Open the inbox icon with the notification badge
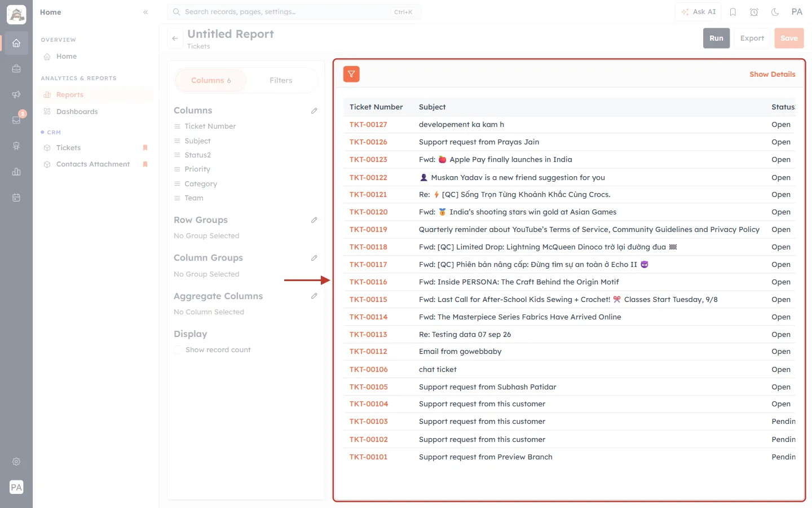Screen dimensions: 812x508 [x=16, y=120]
